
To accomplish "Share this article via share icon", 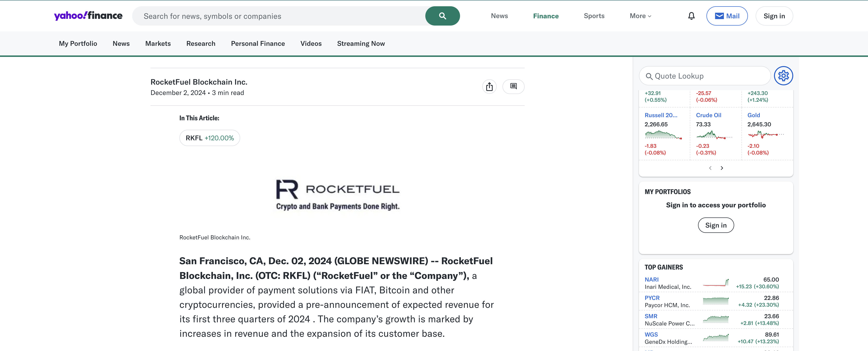I will coord(489,87).
